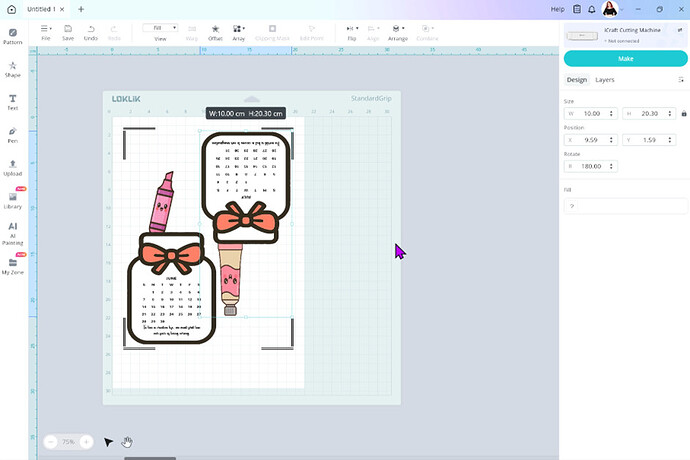Select the Text tool
The image size is (690, 460).
point(13,101)
